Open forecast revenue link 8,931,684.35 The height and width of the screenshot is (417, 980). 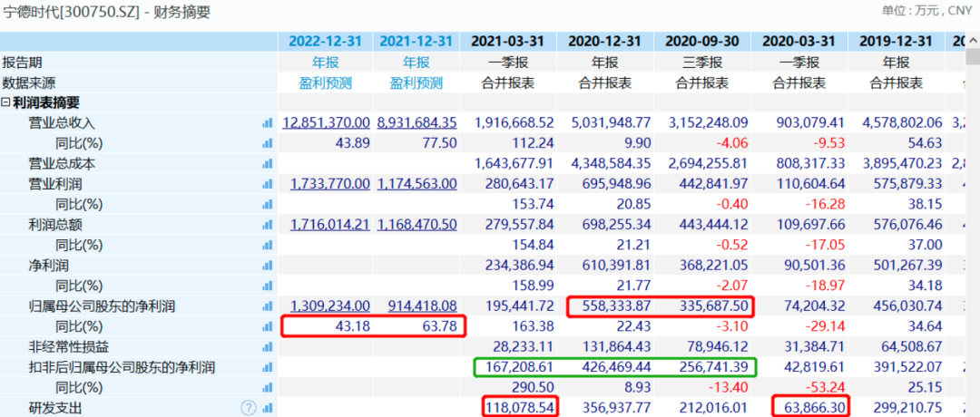(416, 123)
